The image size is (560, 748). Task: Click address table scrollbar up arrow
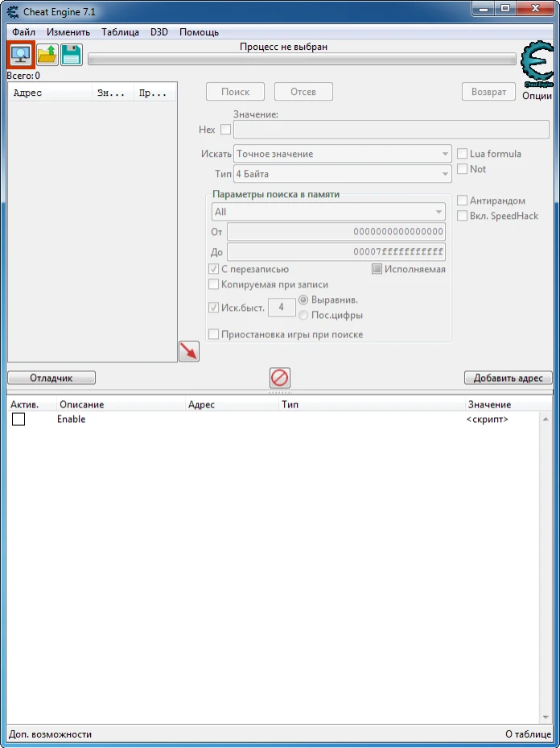click(546, 419)
